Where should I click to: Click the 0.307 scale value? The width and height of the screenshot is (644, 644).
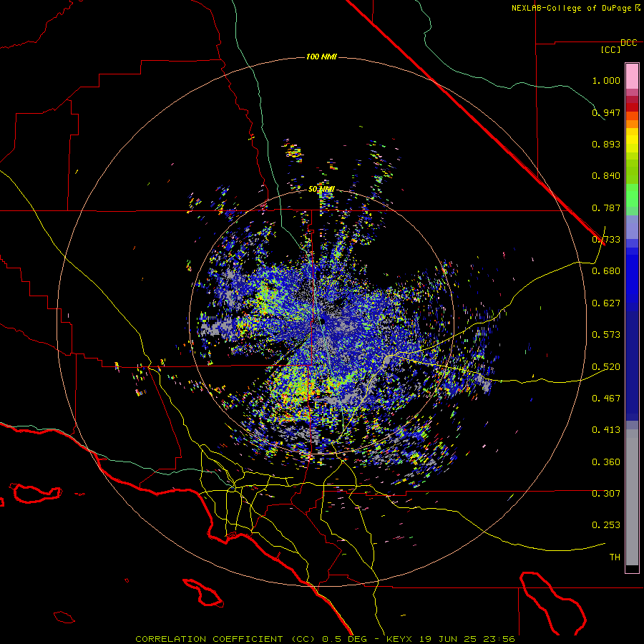tap(606, 494)
